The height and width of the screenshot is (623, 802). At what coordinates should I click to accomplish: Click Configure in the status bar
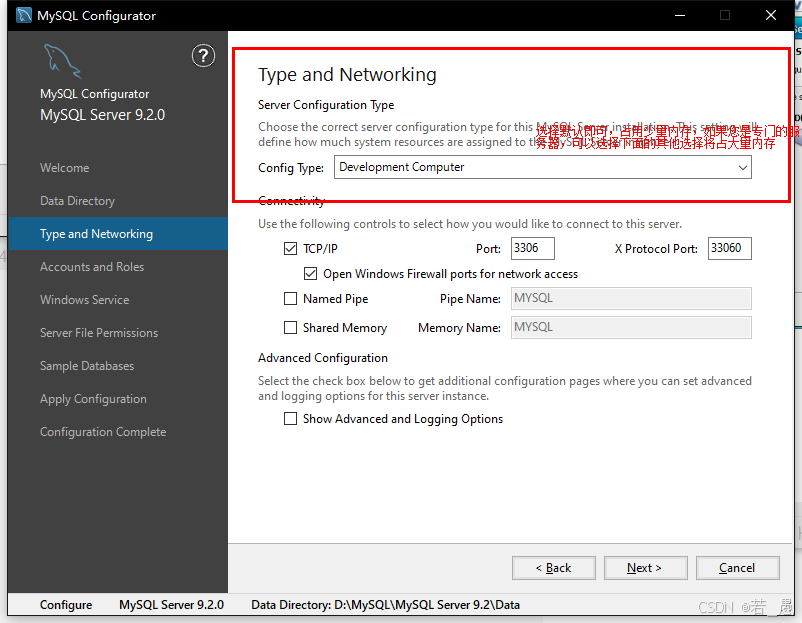[x=66, y=605]
